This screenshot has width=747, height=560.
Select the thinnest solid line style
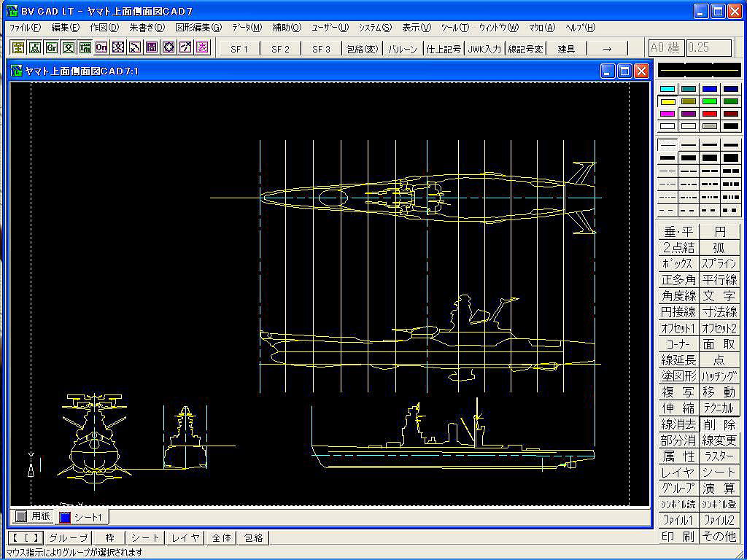(x=667, y=144)
